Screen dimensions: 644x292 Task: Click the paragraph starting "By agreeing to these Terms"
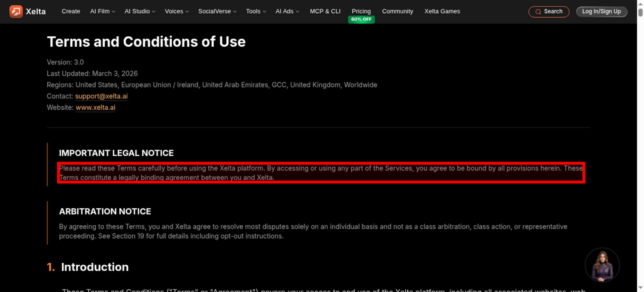click(313, 231)
